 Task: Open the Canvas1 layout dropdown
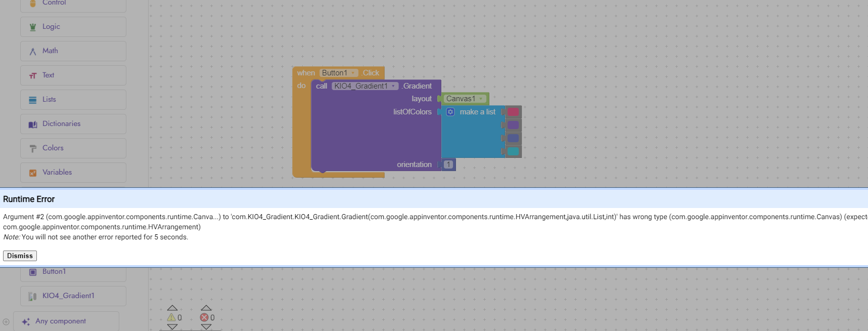click(x=481, y=99)
